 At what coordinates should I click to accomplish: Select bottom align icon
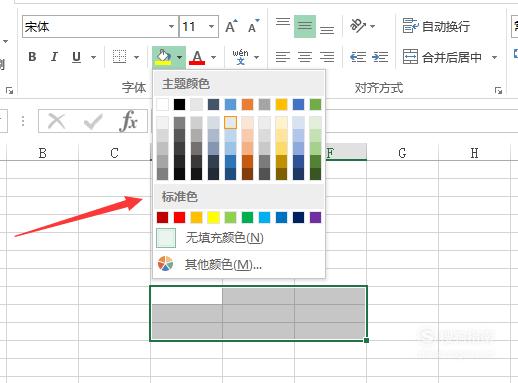pos(327,30)
